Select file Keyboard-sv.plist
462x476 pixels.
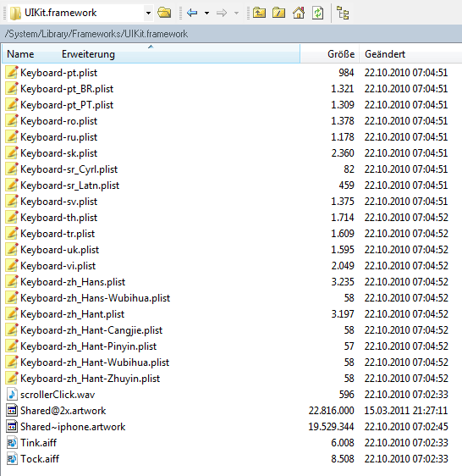pos(59,202)
